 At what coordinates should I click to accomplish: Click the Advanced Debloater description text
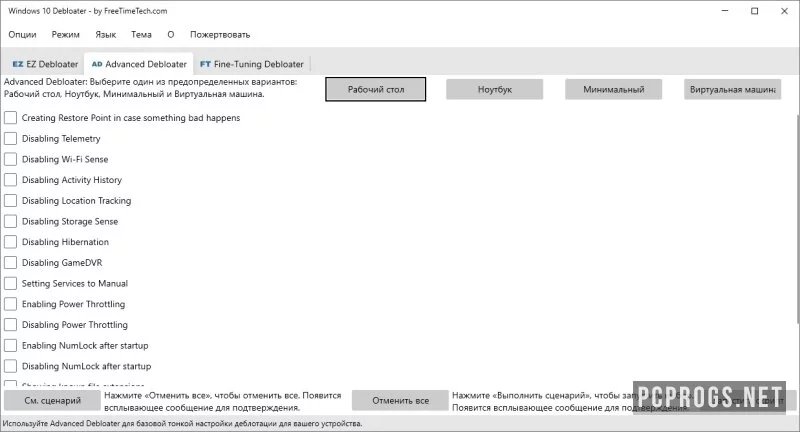151,88
